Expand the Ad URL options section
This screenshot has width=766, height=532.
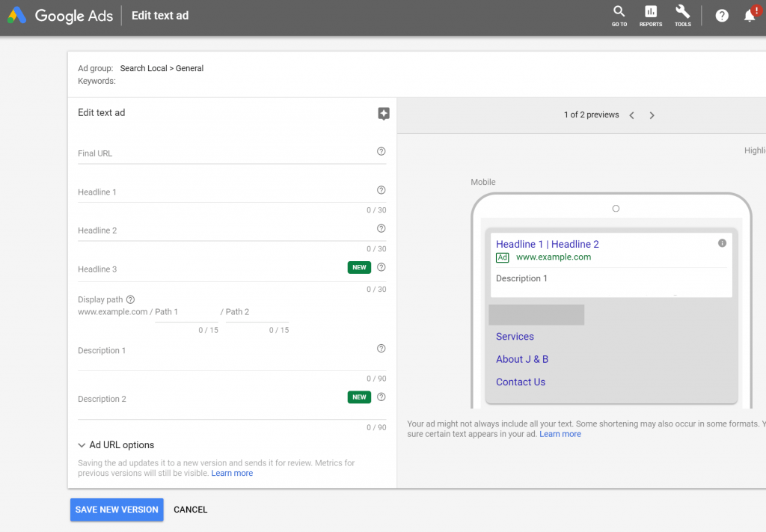click(116, 445)
